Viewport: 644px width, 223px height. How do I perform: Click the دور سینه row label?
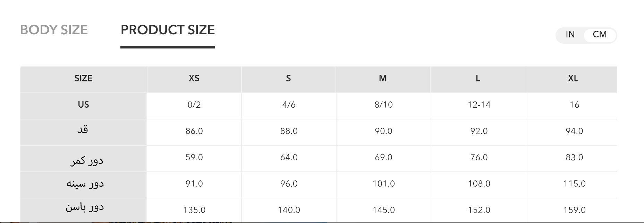[x=85, y=184]
